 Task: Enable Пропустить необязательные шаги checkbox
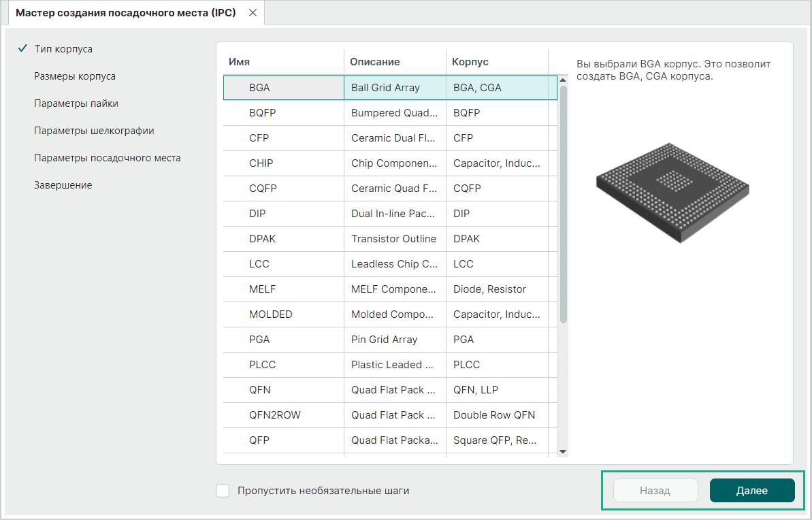223,490
